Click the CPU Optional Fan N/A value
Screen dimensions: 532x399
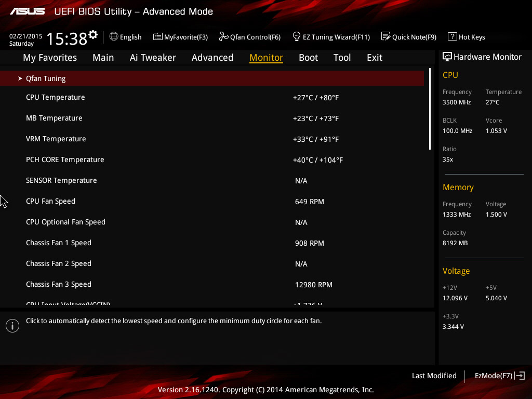301,222
